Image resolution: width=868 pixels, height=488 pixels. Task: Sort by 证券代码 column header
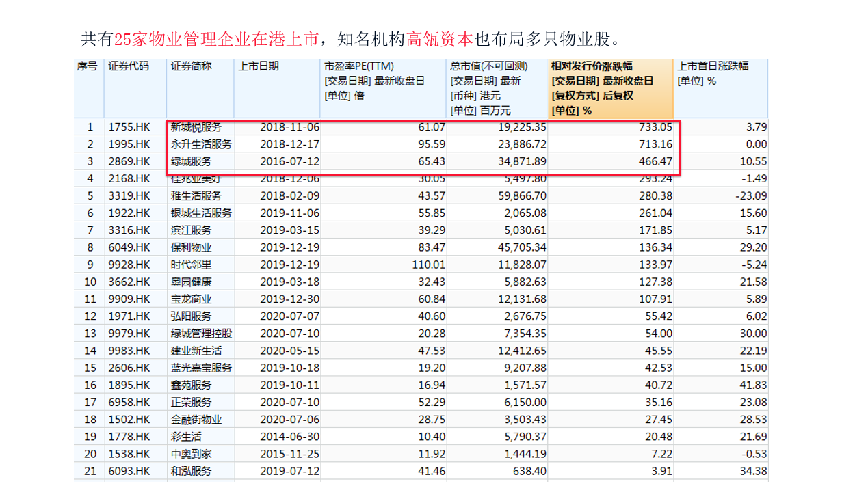[x=128, y=66]
